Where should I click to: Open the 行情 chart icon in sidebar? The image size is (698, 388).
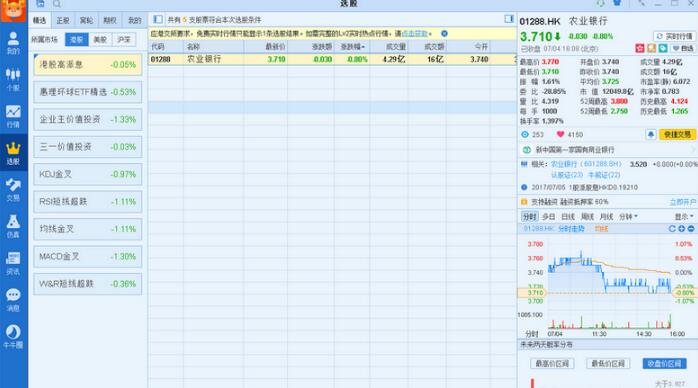click(x=13, y=116)
